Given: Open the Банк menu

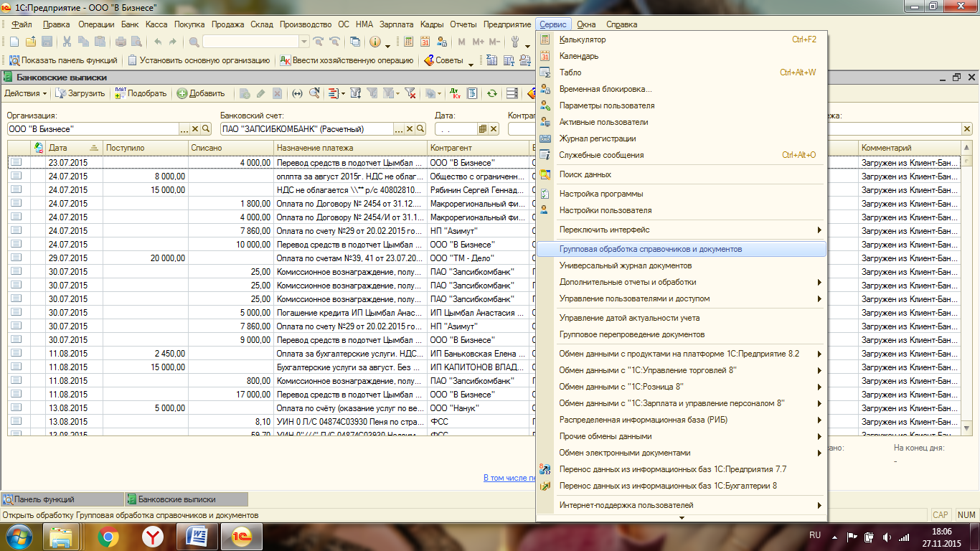Looking at the screenshot, I should (x=130, y=24).
